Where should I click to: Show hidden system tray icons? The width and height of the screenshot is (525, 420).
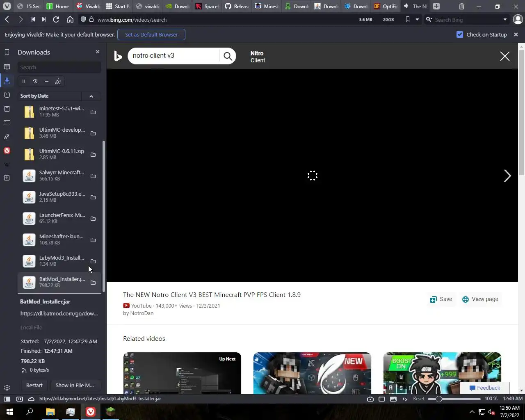pyautogui.click(x=472, y=412)
